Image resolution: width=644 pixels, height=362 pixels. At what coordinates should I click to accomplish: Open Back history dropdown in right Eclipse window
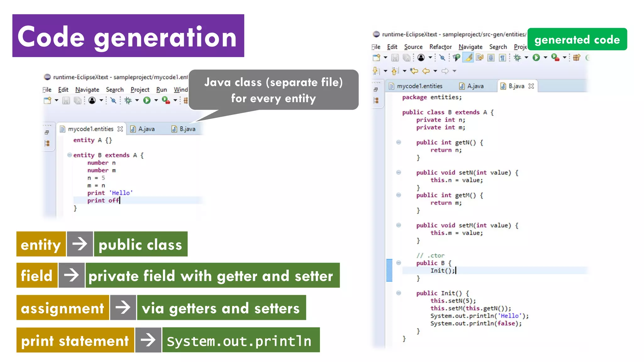(435, 71)
